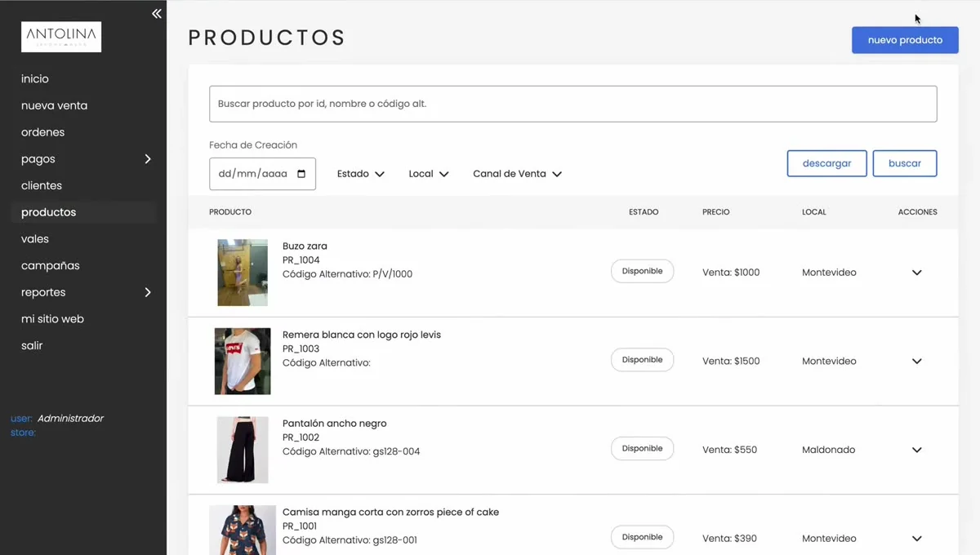
Task: Click PRODUCTO column header
Action: pos(230,212)
